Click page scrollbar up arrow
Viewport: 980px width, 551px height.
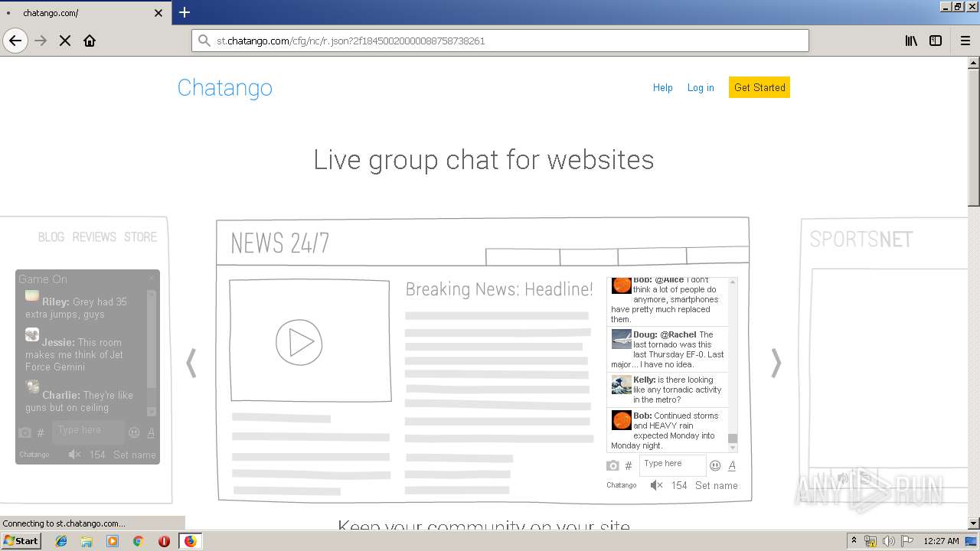pyautogui.click(x=974, y=63)
